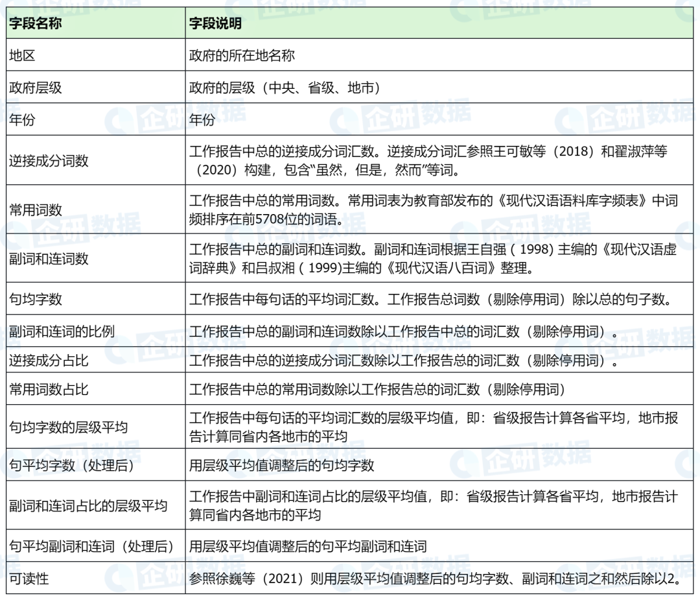Select the 字段说明 header cell
700x600 pixels.
tap(439, 23)
